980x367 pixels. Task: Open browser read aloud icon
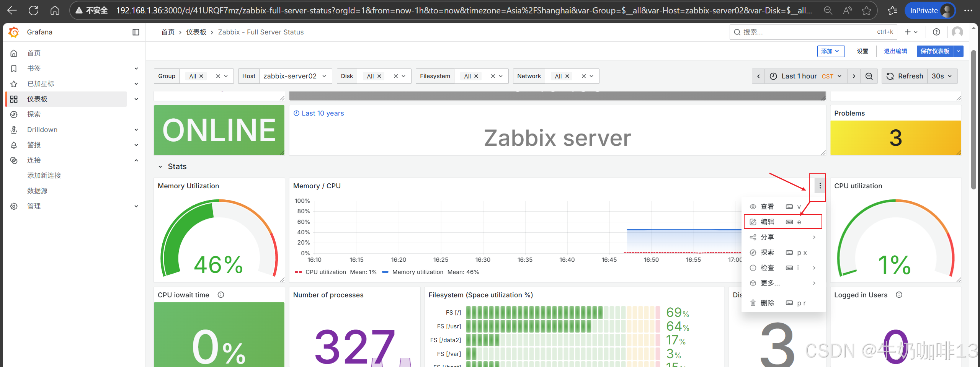coord(848,11)
